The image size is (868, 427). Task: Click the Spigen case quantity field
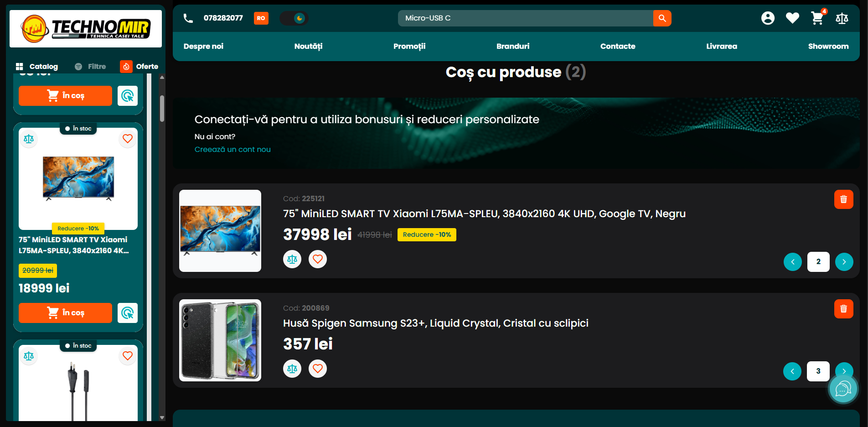[818, 371]
